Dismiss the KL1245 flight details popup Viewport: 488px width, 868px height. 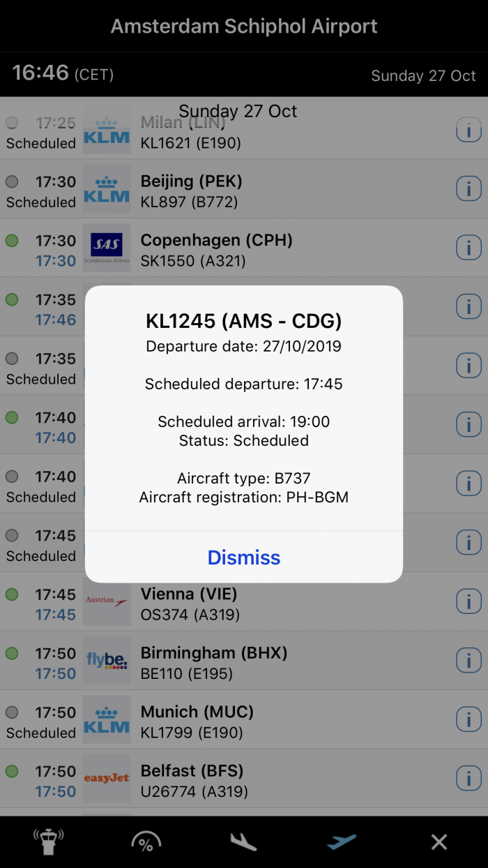pyautogui.click(x=244, y=558)
